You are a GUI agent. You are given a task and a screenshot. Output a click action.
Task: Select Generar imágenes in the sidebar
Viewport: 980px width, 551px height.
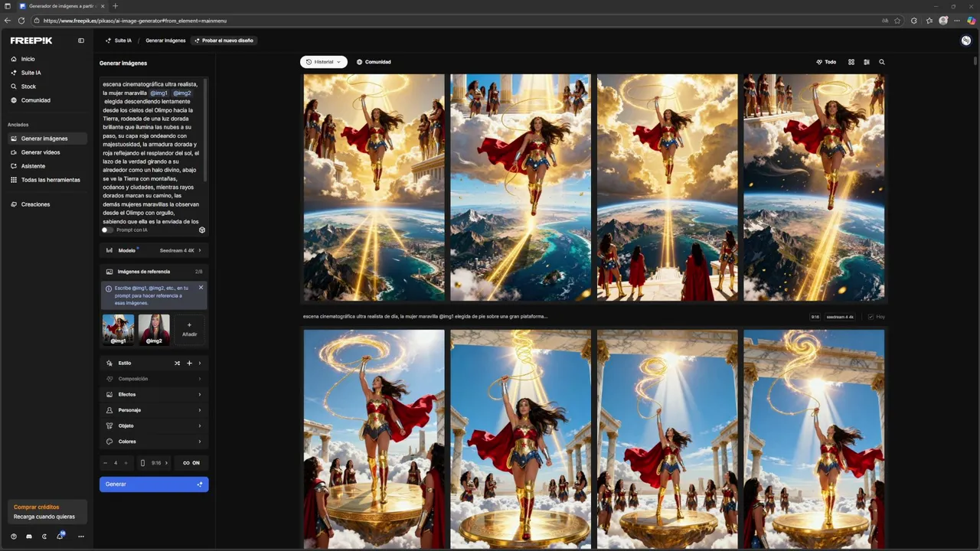point(47,139)
